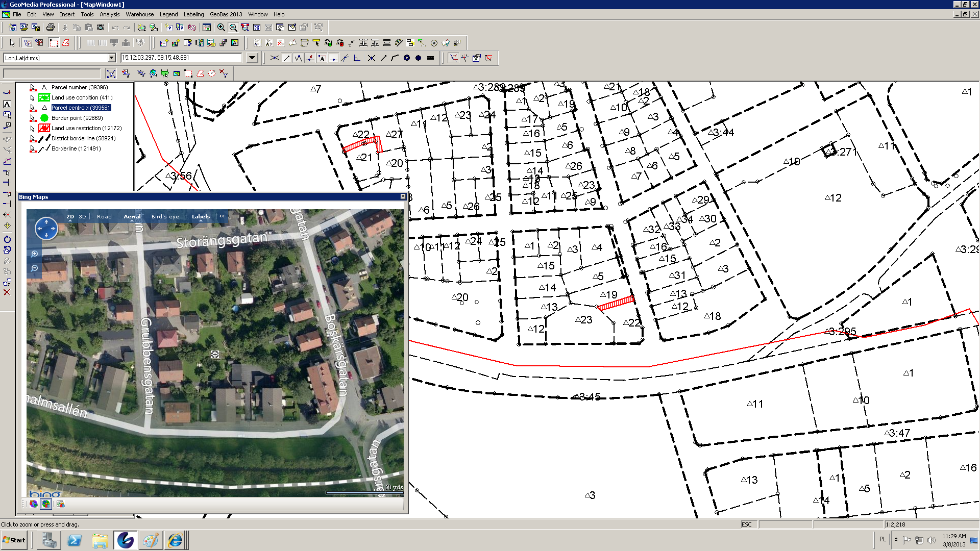The width and height of the screenshot is (980, 551).
Task: Select Parcel centroid legend entry
Action: [81, 108]
